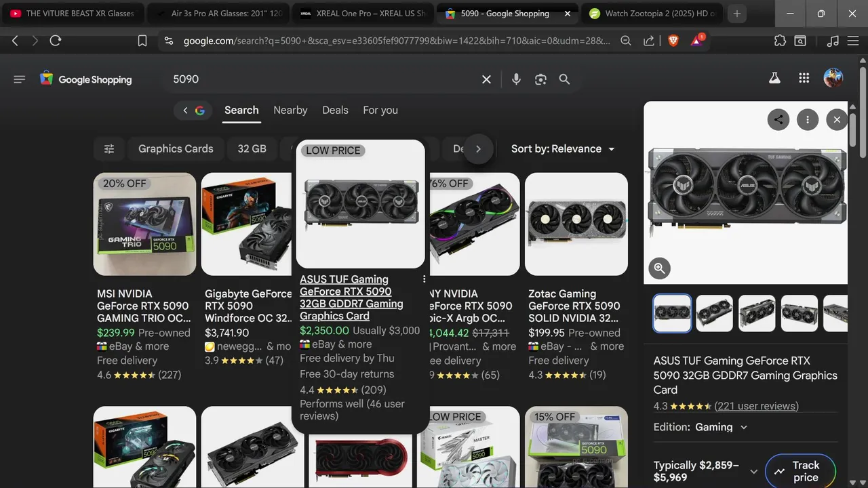Viewport: 868px width, 488px height.
Task: Toggle the 32 GB filter chip
Action: [x=252, y=149]
